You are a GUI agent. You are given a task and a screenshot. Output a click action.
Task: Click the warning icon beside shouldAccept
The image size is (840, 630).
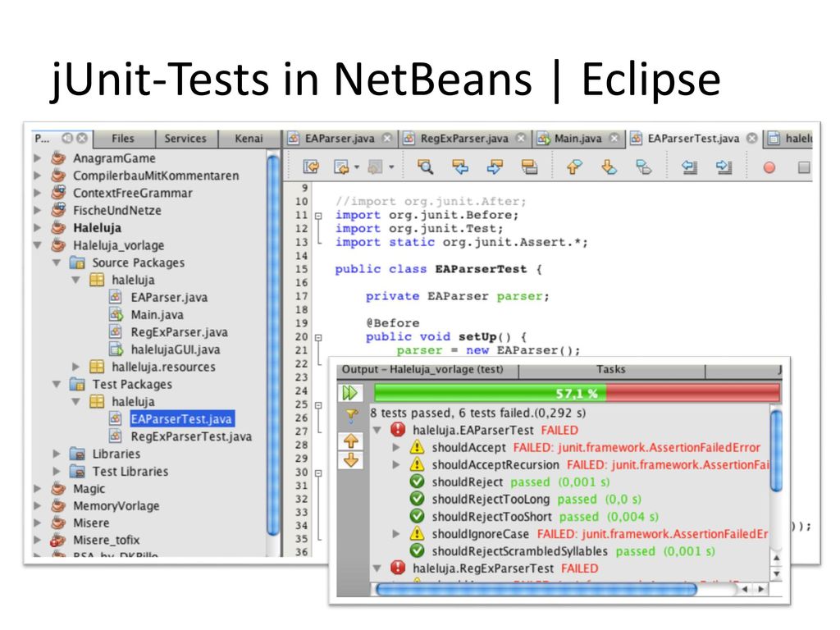pos(417,447)
